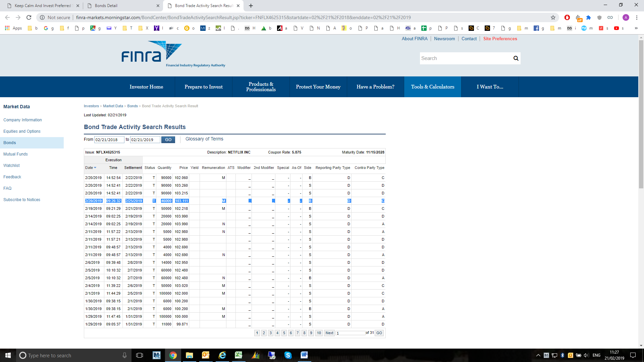The width and height of the screenshot is (644, 362).
Task: Select Equities and Options in the sidebar
Action: pyautogui.click(x=22, y=131)
